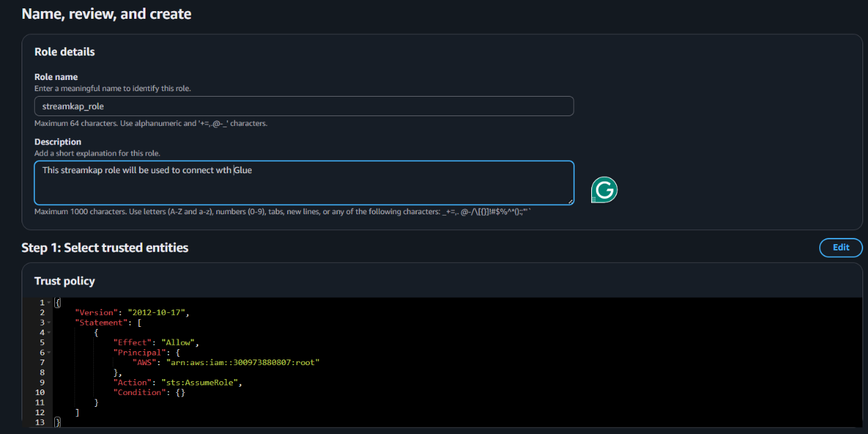868x434 pixels.
Task: Click the "Allow" value in the policy
Action: click(180, 342)
